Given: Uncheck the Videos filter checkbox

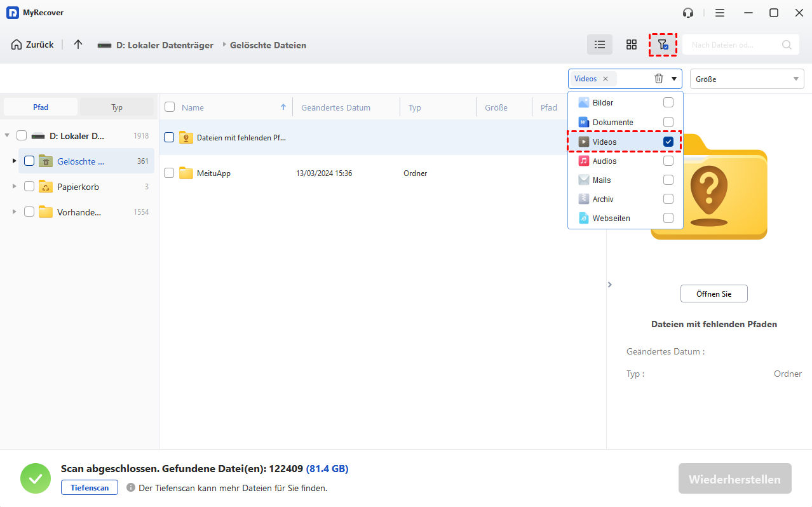Looking at the screenshot, I should (x=668, y=142).
